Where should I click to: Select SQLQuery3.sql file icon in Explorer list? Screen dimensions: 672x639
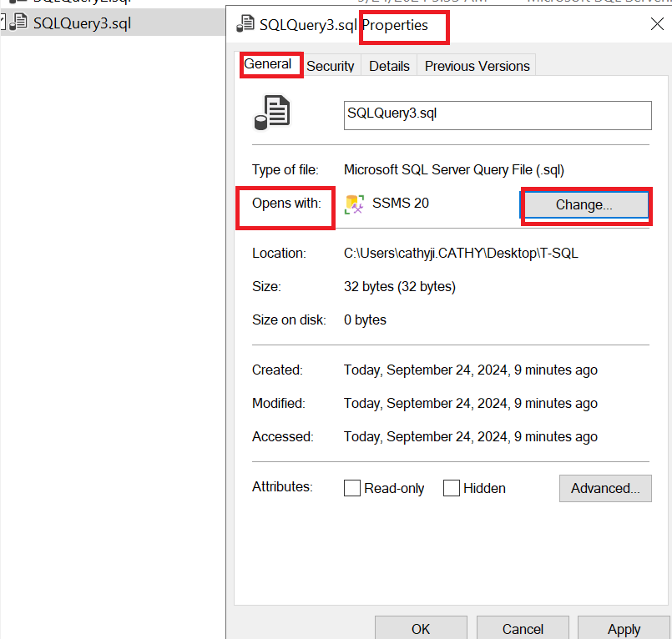pos(18,22)
